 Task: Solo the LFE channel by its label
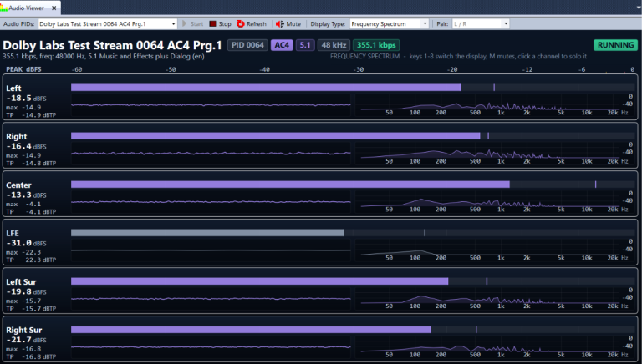tap(13, 233)
